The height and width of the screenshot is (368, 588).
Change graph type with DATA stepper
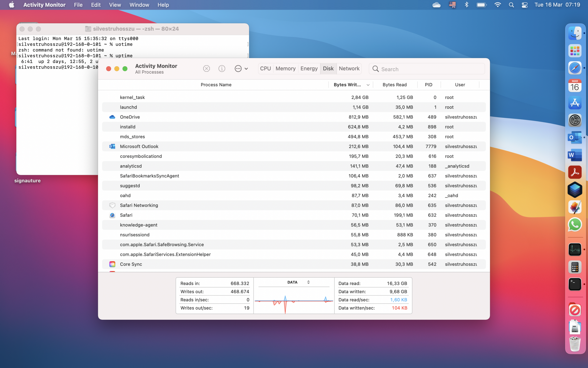coord(308,282)
